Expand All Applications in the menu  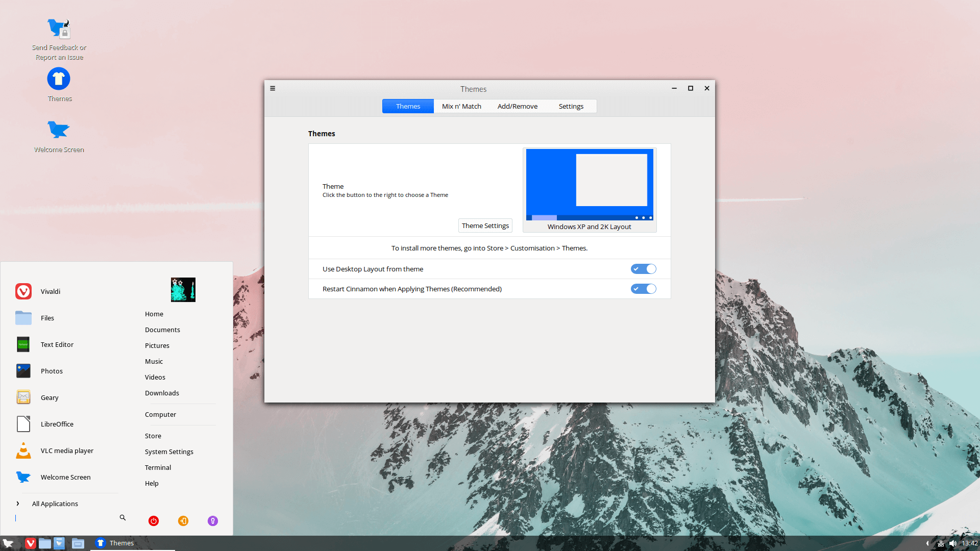[55, 504]
